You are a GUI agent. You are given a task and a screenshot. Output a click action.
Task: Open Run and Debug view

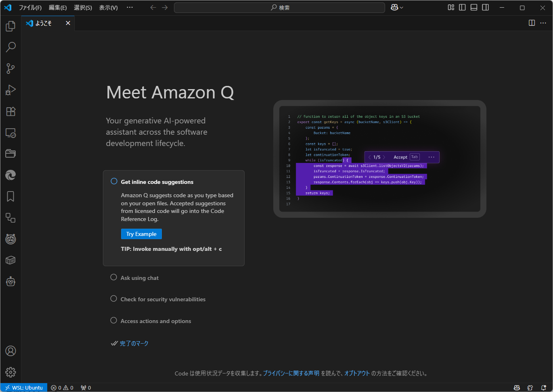point(10,90)
